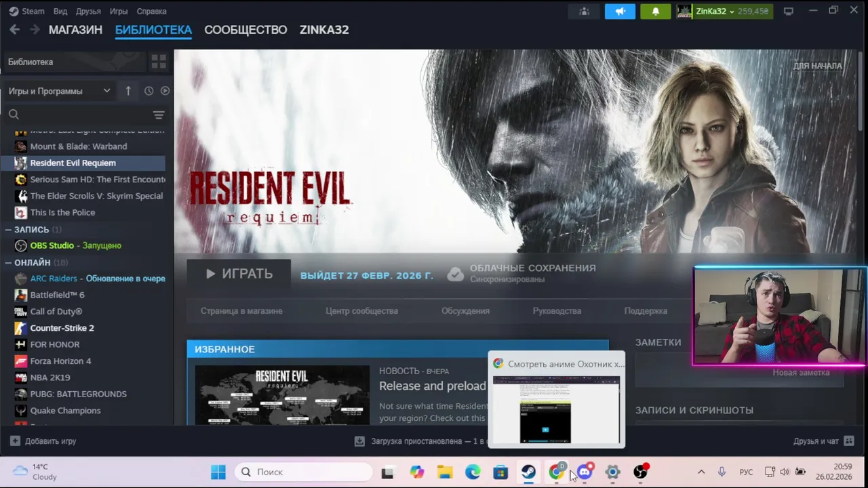Switch library to collections grid view
The width and height of the screenshot is (868, 488).
tap(159, 62)
